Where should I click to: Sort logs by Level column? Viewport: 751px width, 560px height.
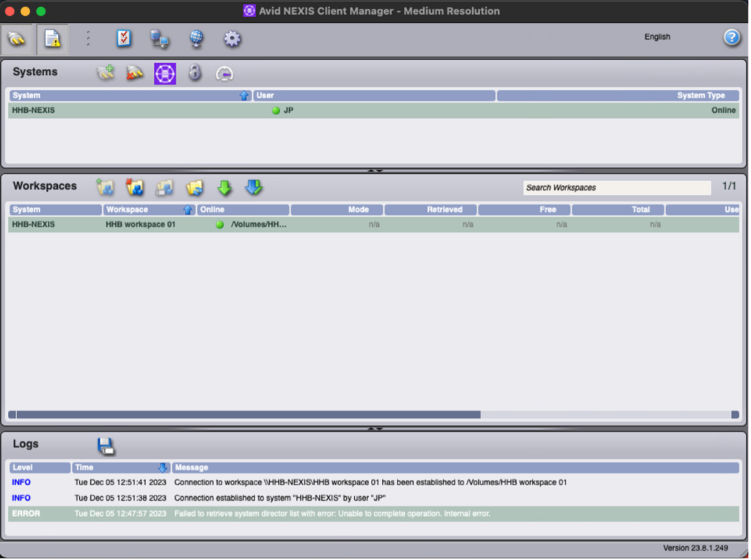pos(40,468)
